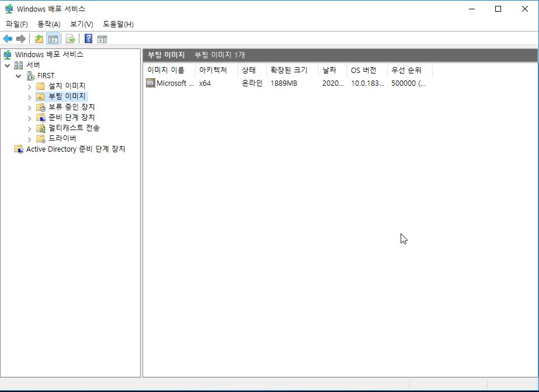Viewport: 539px width, 392px height.
Task: Expand the 보류 중인 장치 node
Action: (x=30, y=108)
